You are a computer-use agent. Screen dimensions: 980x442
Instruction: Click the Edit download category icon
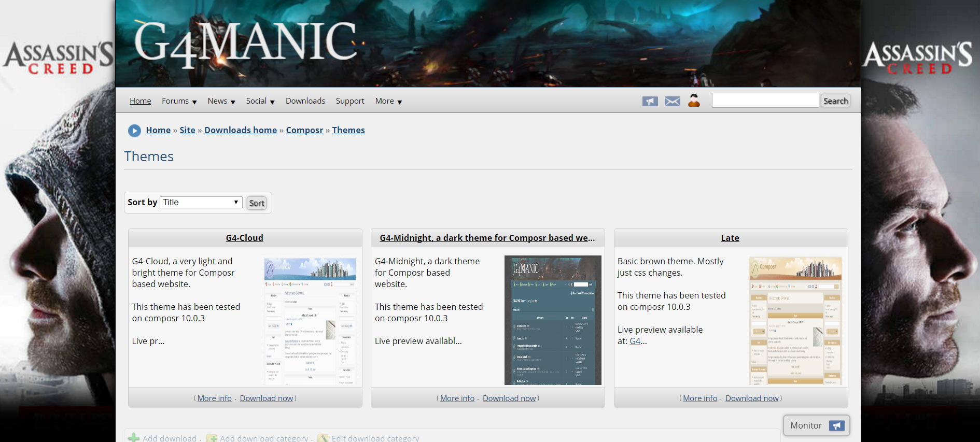[x=323, y=438]
